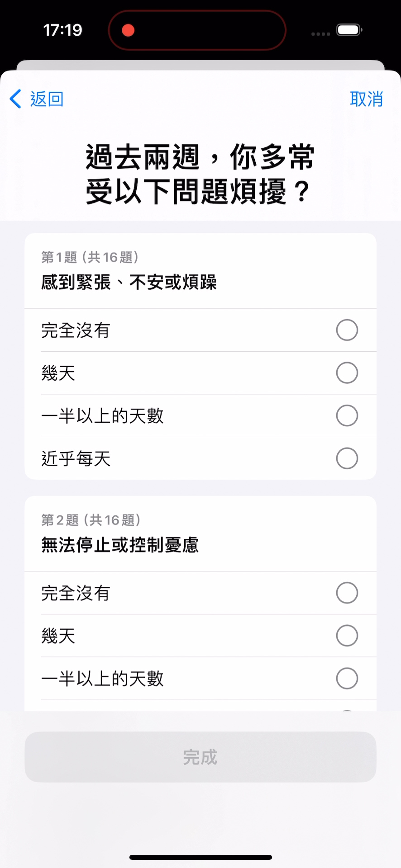The height and width of the screenshot is (868, 401).
Task: Tap the 返回 back label
Action: [x=47, y=99]
